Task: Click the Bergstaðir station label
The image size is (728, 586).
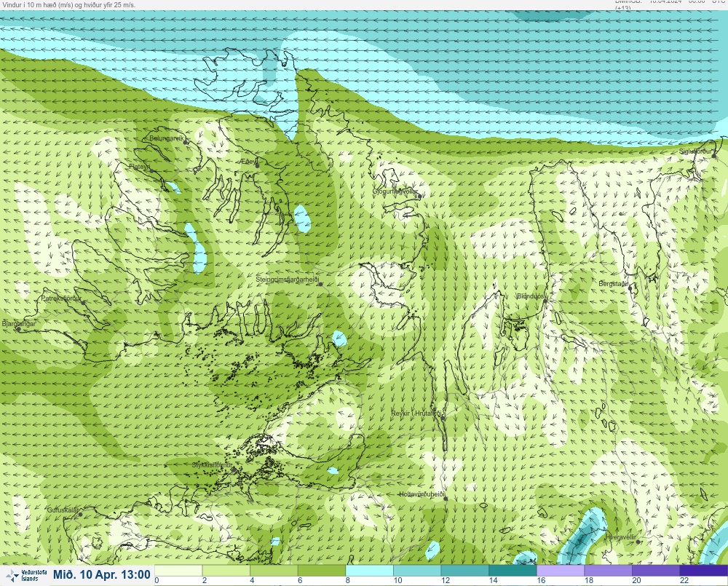Action: tap(613, 284)
